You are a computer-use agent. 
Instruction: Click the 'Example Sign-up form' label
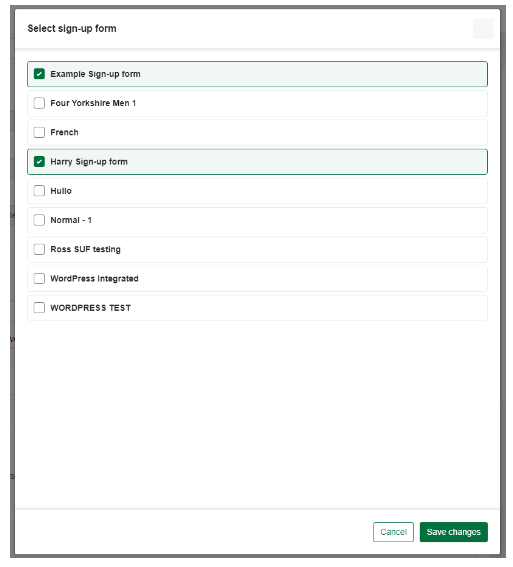tap(95, 74)
